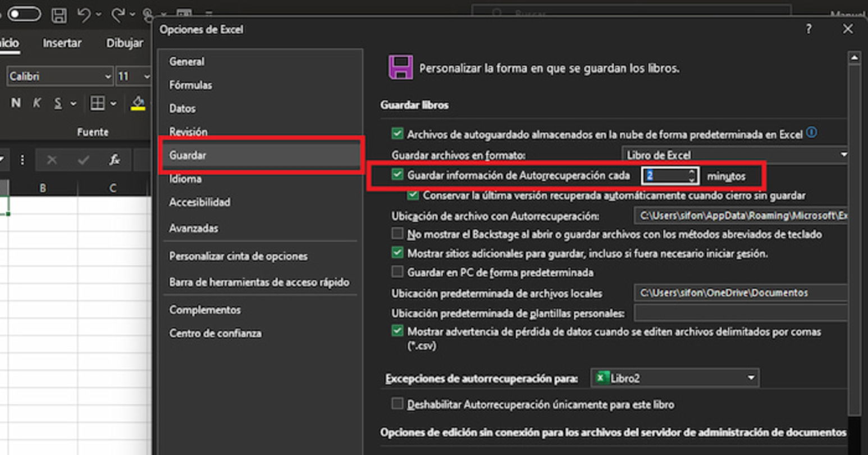This screenshot has width=868, height=455.
Task: Apply italic with the K icon
Action: point(37,103)
